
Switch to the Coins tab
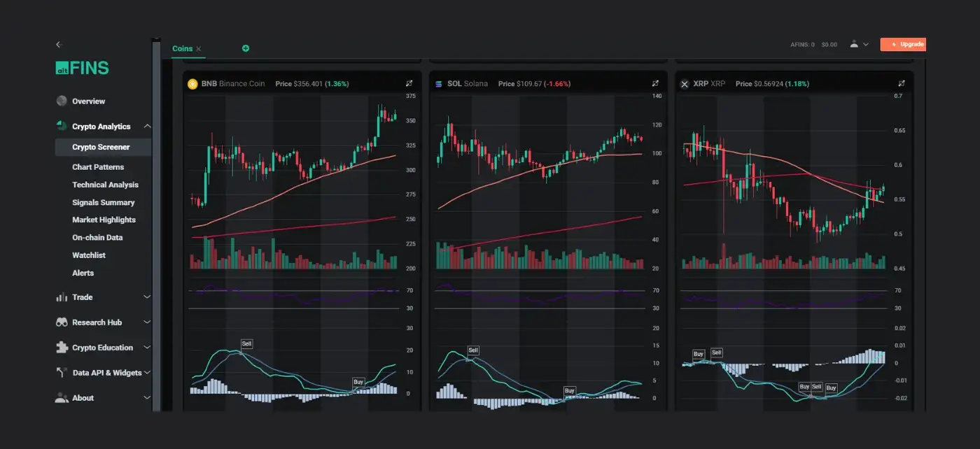pos(182,48)
